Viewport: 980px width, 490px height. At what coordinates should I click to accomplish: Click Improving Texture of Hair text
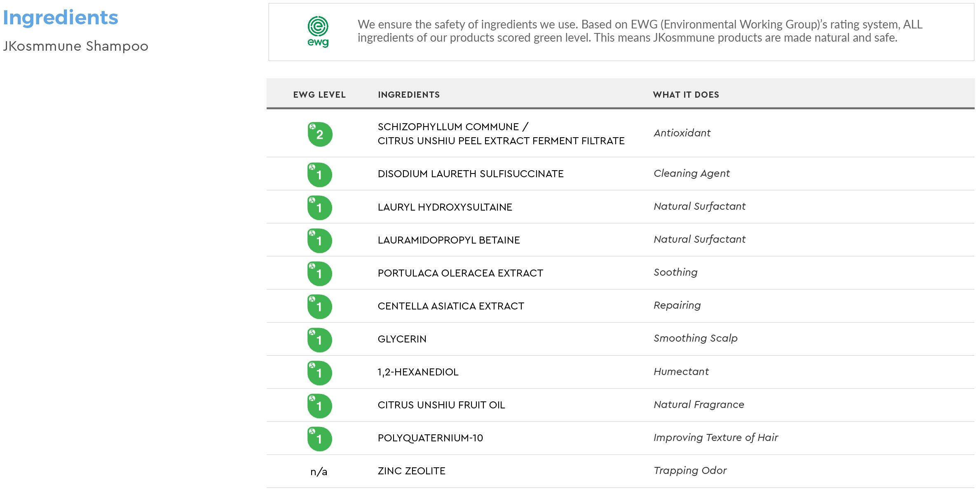coord(716,438)
